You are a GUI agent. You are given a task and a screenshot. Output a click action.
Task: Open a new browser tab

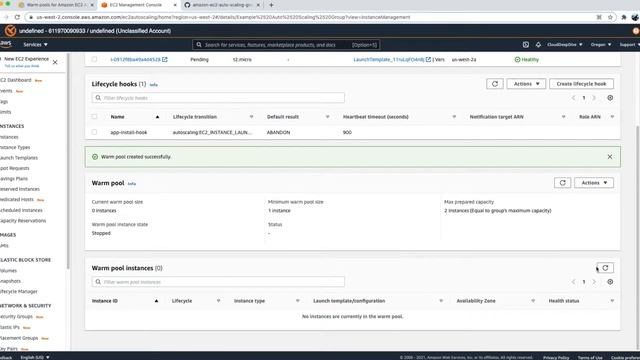click(271, 5)
